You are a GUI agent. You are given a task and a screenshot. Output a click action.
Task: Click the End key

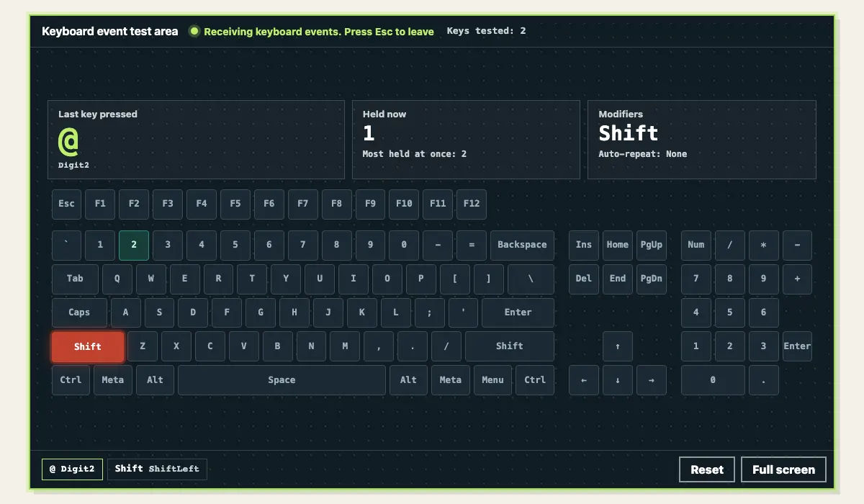pyautogui.click(x=618, y=279)
